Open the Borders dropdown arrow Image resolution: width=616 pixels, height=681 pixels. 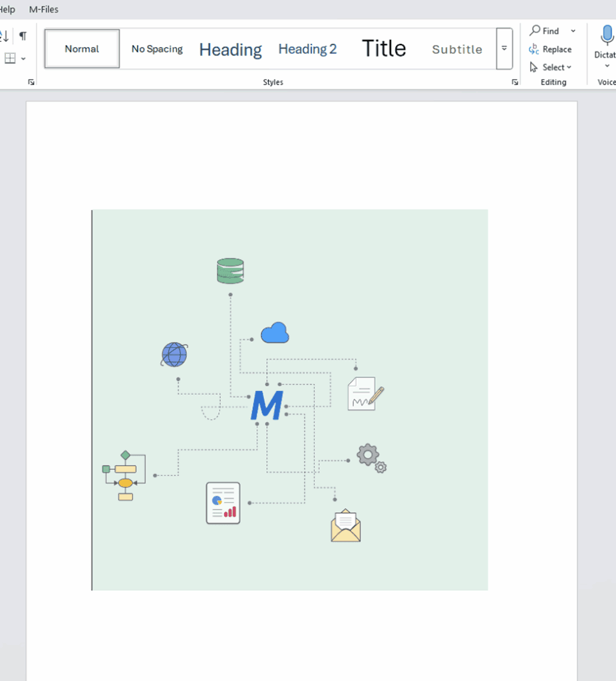coord(24,59)
